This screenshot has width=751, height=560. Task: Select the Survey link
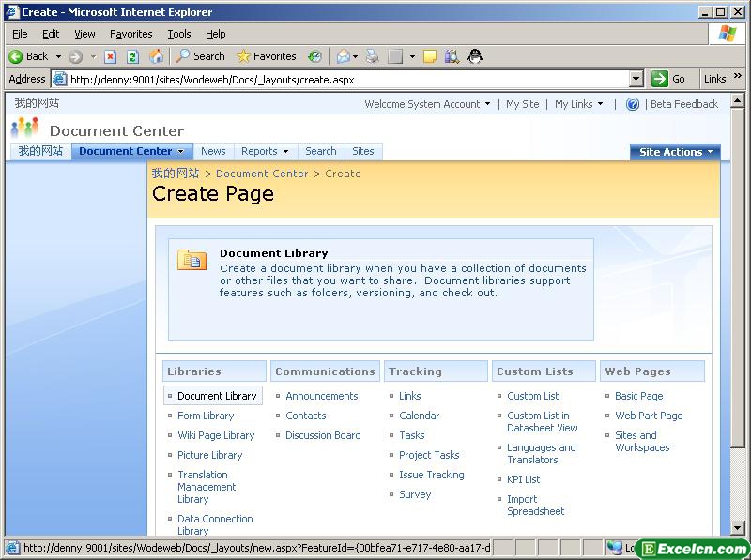click(415, 494)
